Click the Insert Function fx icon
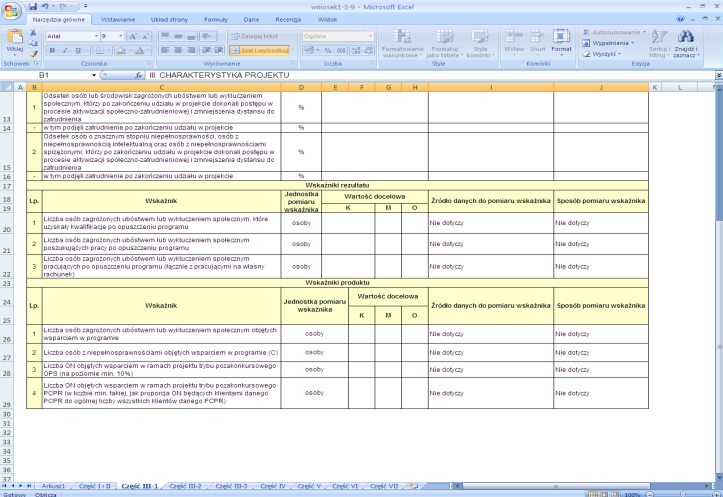Image resolution: width=723 pixels, height=497 pixels. click(138, 75)
